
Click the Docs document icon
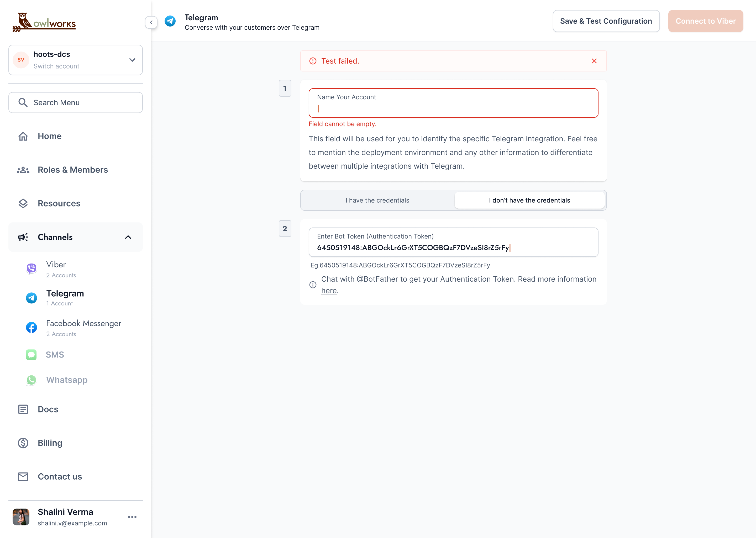click(23, 410)
